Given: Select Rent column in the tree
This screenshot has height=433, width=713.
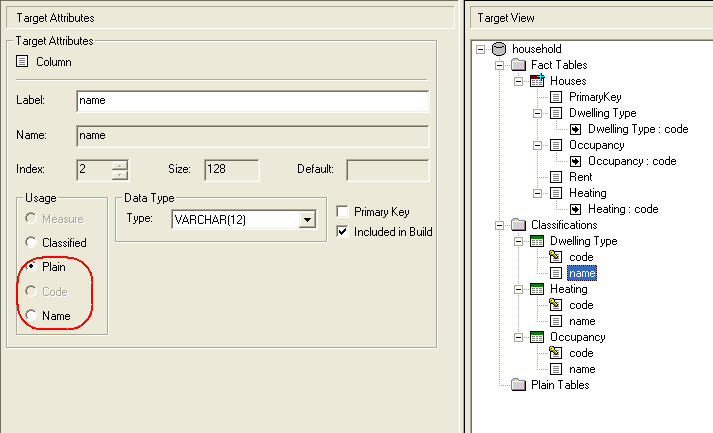Looking at the screenshot, I should click(x=581, y=177).
